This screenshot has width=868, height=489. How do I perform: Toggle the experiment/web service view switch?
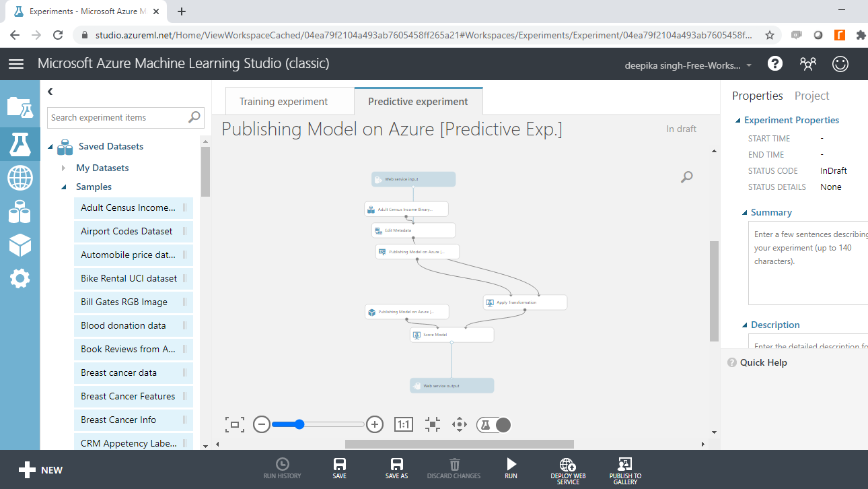494,424
